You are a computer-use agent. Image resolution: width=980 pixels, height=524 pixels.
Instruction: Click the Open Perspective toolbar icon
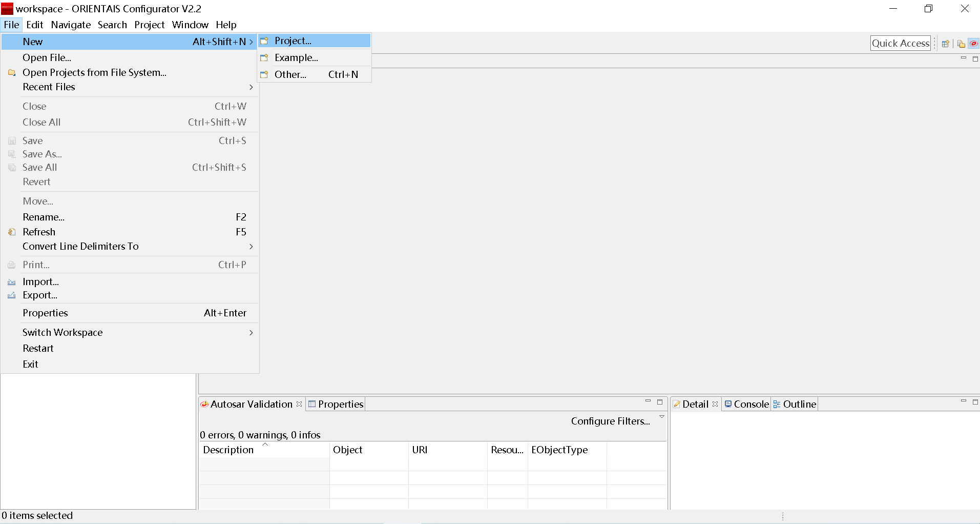(x=946, y=44)
